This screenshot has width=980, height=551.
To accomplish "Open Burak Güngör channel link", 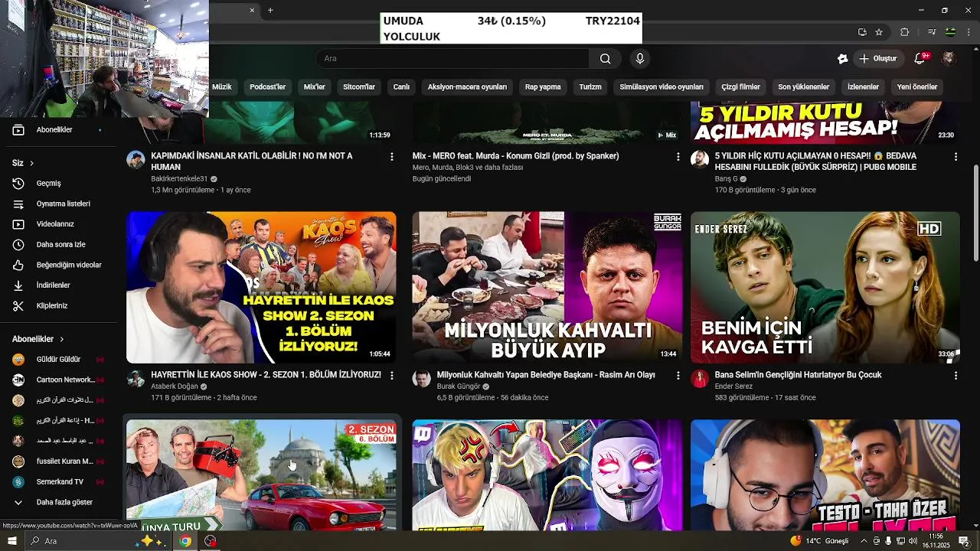I will coord(459,386).
